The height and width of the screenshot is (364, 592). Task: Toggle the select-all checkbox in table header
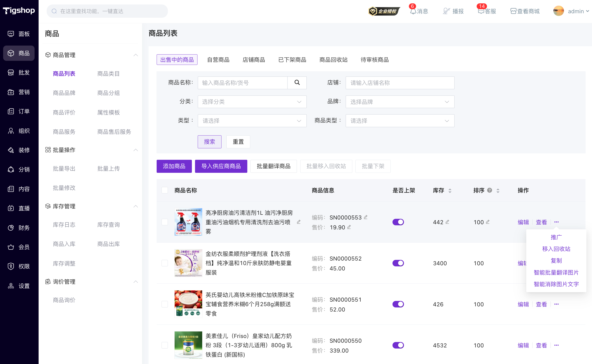click(x=165, y=190)
